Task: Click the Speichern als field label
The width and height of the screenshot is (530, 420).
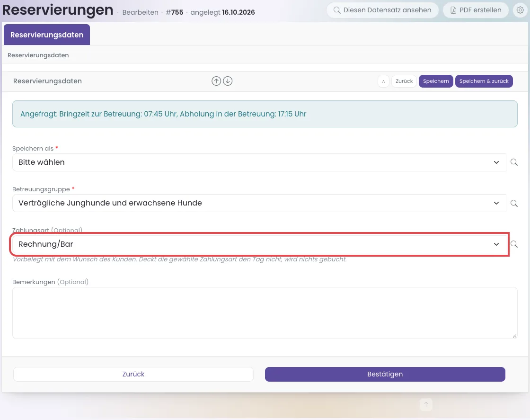Action: (x=33, y=149)
